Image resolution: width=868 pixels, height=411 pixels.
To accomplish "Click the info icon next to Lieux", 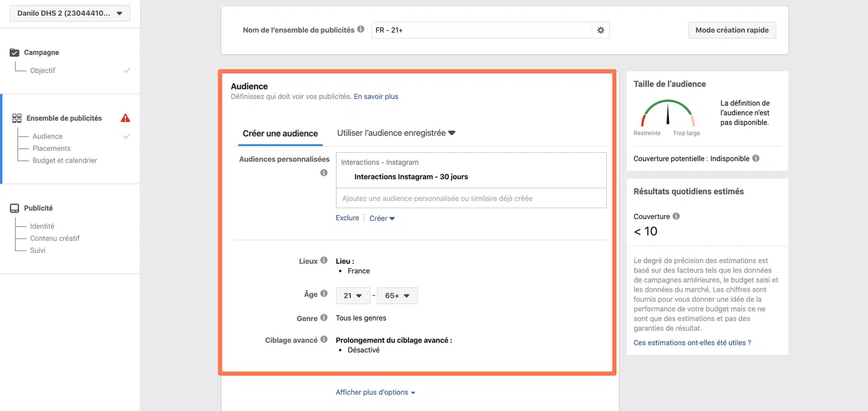I will (x=324, y=261).
